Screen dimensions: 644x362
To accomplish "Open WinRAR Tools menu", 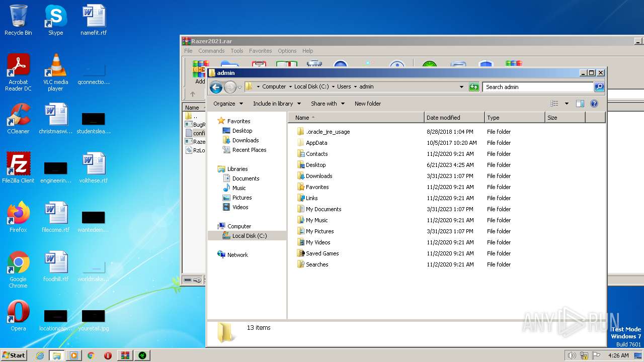I will [x=237, y=51].
